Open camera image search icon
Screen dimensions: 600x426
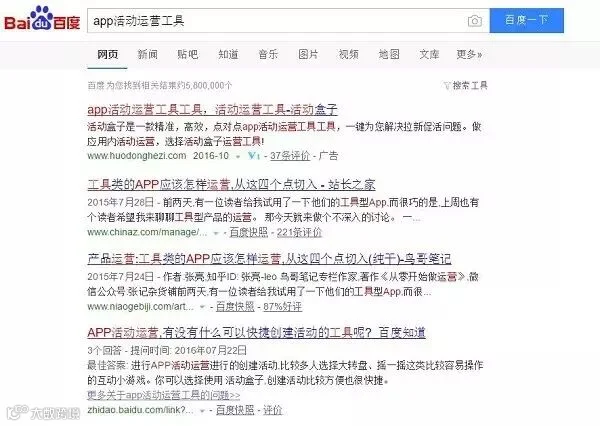tap(474, 21)
